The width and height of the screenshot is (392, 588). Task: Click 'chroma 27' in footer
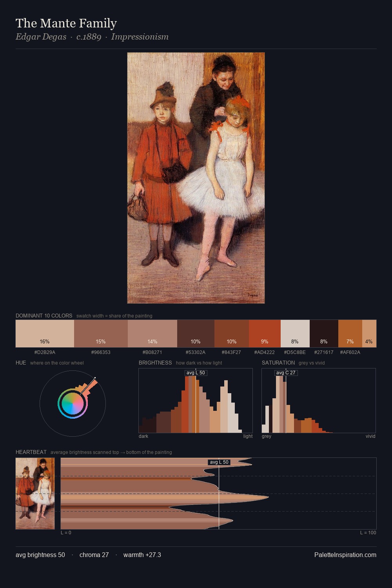click(94, 555)
